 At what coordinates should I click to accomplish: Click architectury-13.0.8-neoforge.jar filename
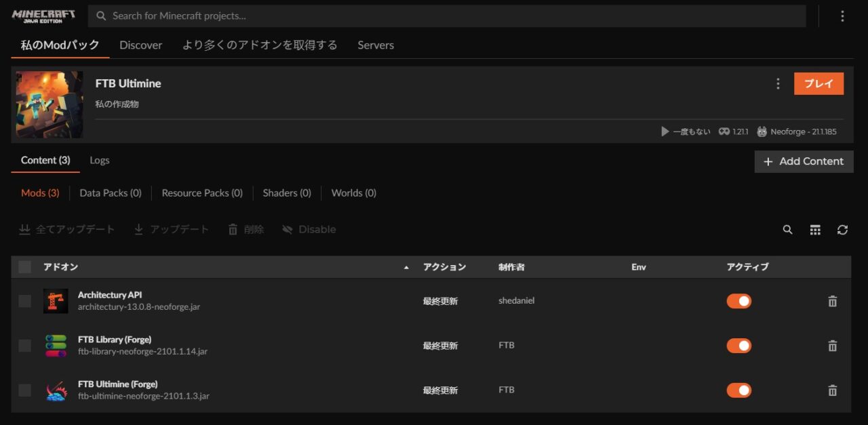click(139, 307)
